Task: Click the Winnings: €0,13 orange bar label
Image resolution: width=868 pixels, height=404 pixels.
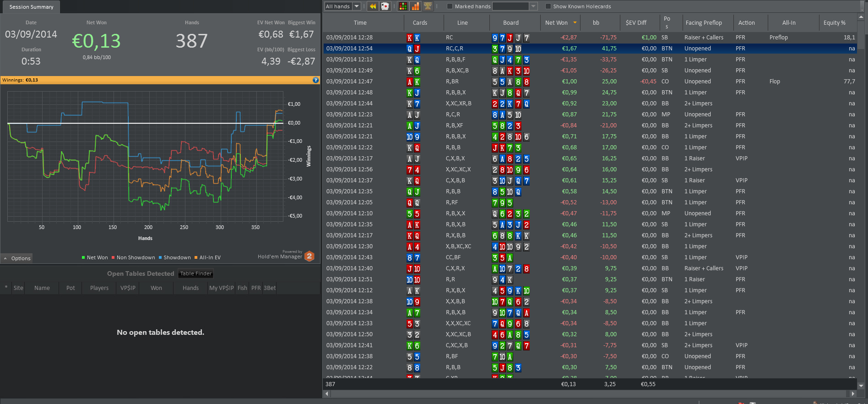Action: pos(20,80)
